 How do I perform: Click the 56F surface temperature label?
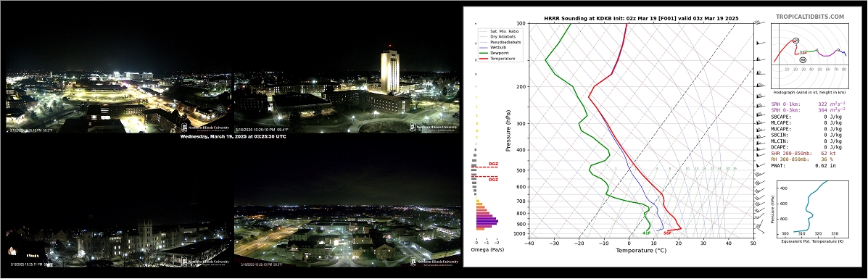pyautogui.click(x=667, y=233)
